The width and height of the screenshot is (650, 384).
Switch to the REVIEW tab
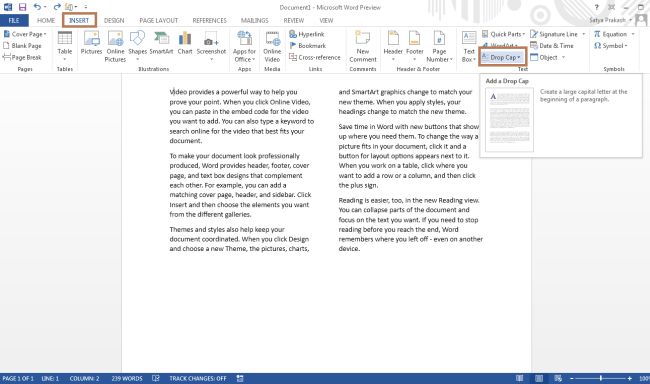coord(293,20)
